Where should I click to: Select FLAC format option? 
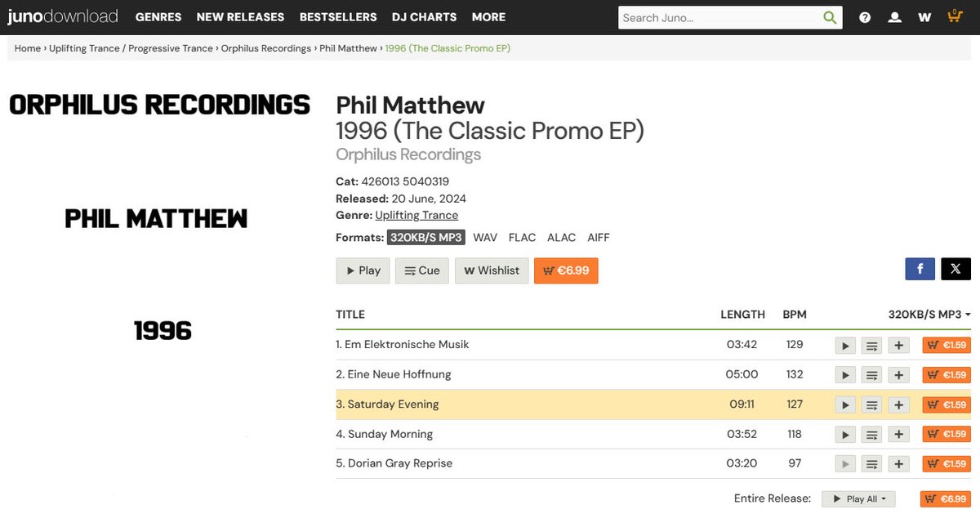click(x=522, y=238)
